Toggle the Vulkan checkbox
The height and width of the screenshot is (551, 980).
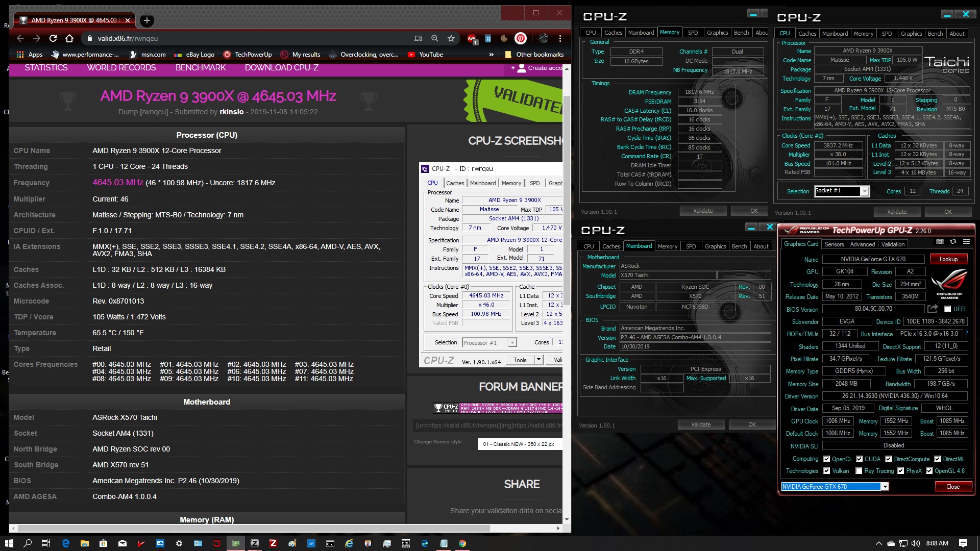827,471
